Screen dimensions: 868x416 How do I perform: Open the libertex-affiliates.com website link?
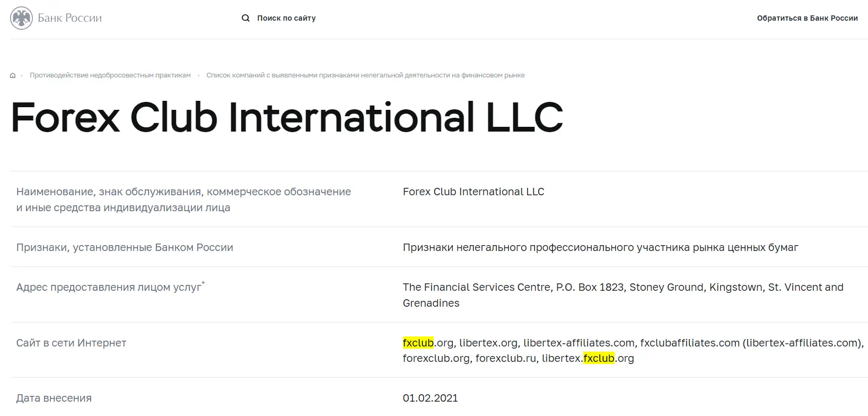[578, 343]
